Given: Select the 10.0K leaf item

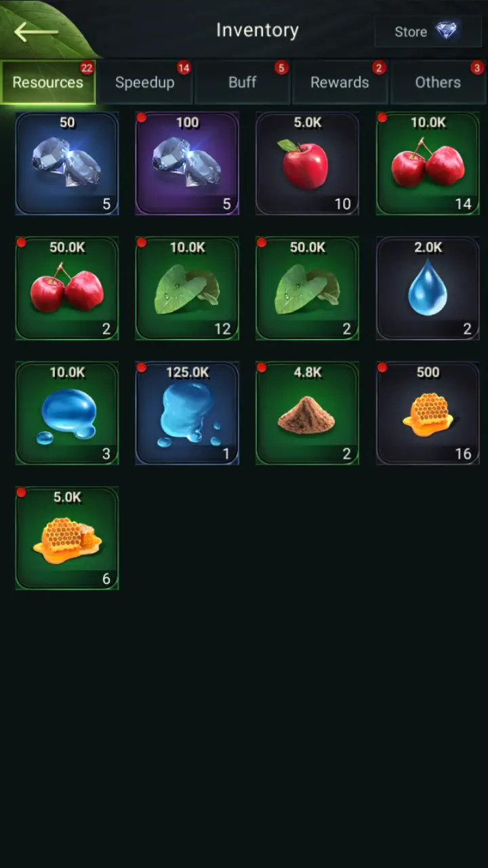Looking at the screenshot, I should (x=187, y=288).
